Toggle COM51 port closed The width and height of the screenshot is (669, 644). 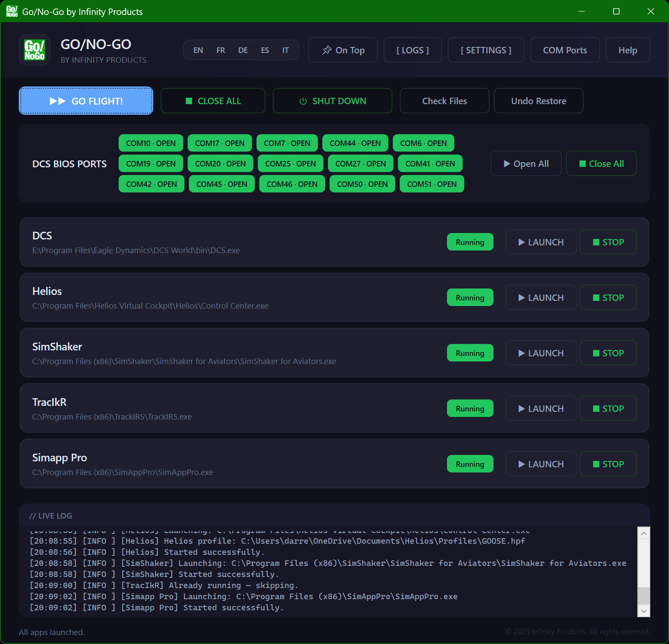[431, 184]
